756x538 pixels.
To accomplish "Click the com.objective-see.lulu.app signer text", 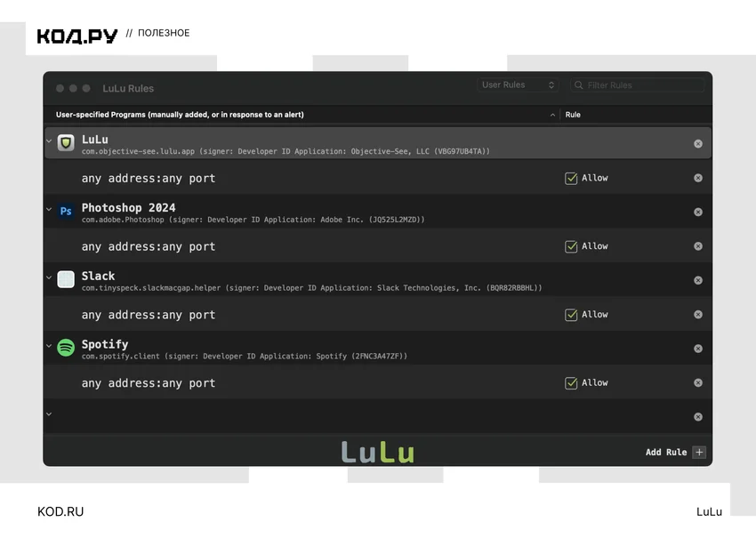I will tap(286, 151).
